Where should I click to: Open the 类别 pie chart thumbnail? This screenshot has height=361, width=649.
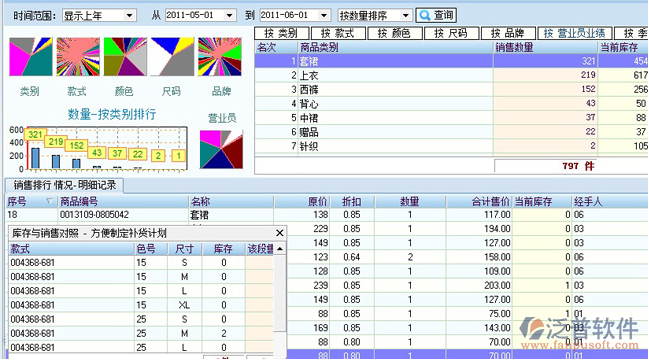point(31,57)
